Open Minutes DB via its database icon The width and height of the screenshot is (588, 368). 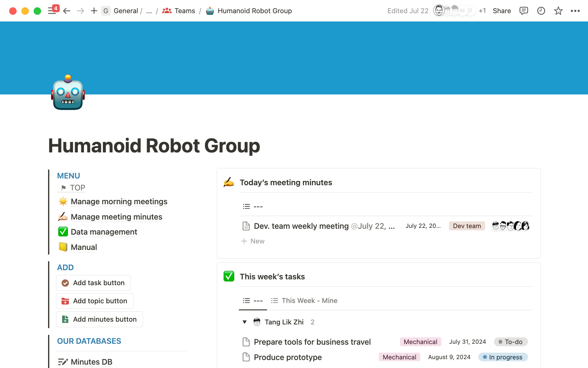click(x=63, y=362)
